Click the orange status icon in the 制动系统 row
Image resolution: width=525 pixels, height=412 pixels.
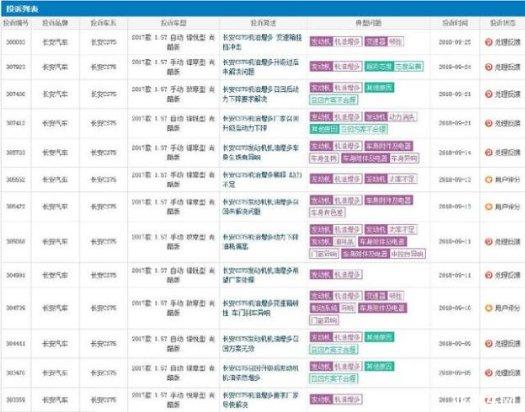489,308
